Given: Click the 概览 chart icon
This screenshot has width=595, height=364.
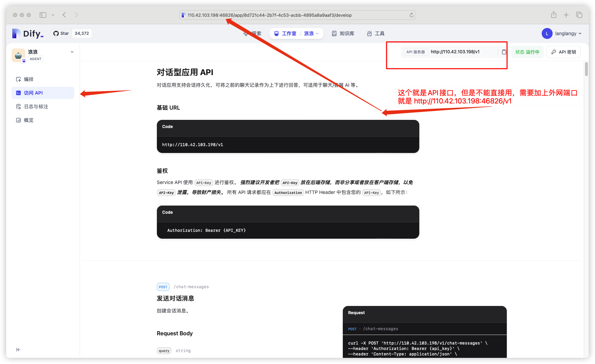Looking at the screenshot, I should pos(18,120).
